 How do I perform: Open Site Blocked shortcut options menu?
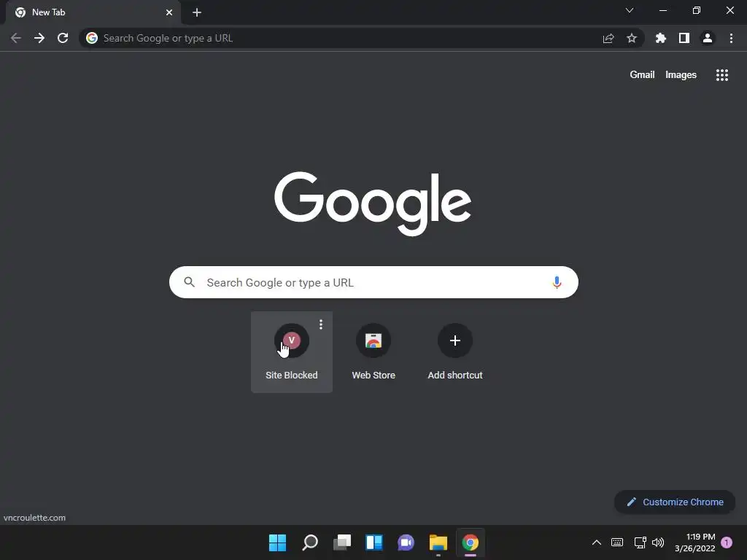coord(321,324)
